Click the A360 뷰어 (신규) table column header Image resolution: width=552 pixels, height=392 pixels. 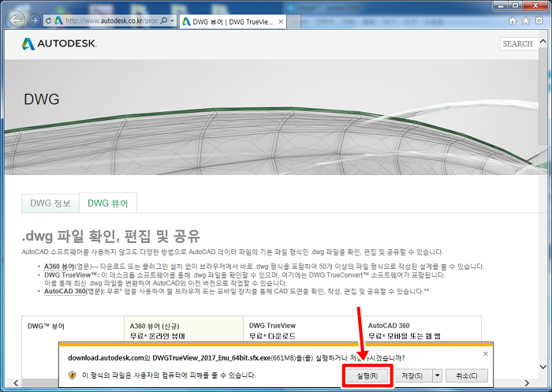click(x=155, y=326)
